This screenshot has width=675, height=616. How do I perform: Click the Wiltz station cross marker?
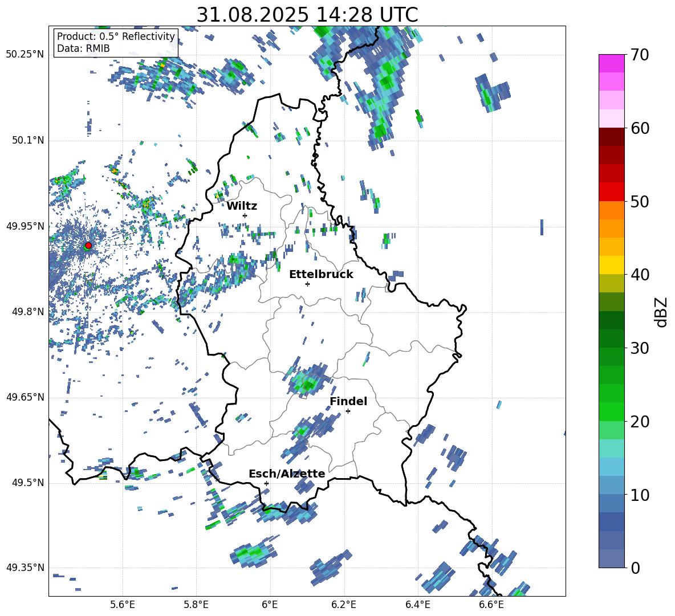click(245, 215)
